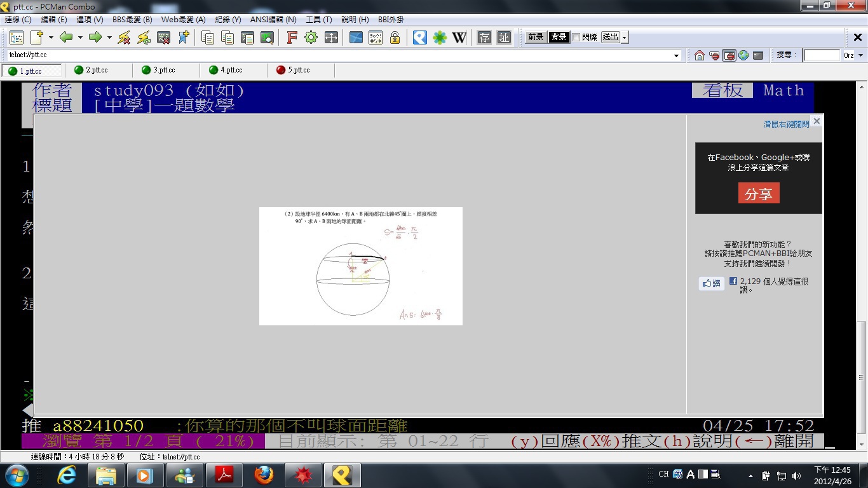Open the Wikipedia W icon
868x488 pixels.
[x=459, y=37]
